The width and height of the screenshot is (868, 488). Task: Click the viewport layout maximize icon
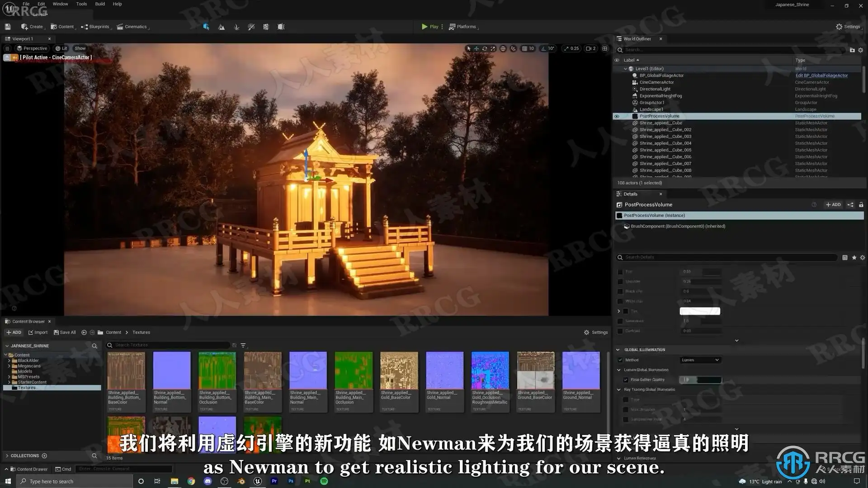[x=605, y=48]
